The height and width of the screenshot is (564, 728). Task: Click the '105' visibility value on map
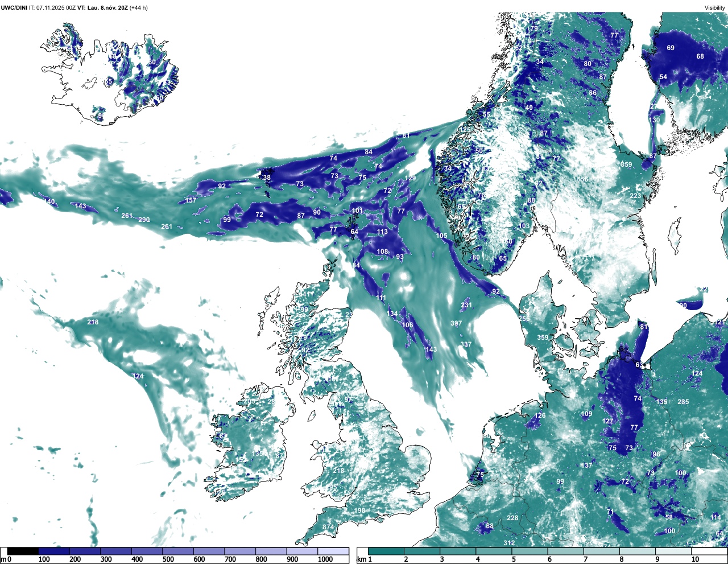pos(442,236)
